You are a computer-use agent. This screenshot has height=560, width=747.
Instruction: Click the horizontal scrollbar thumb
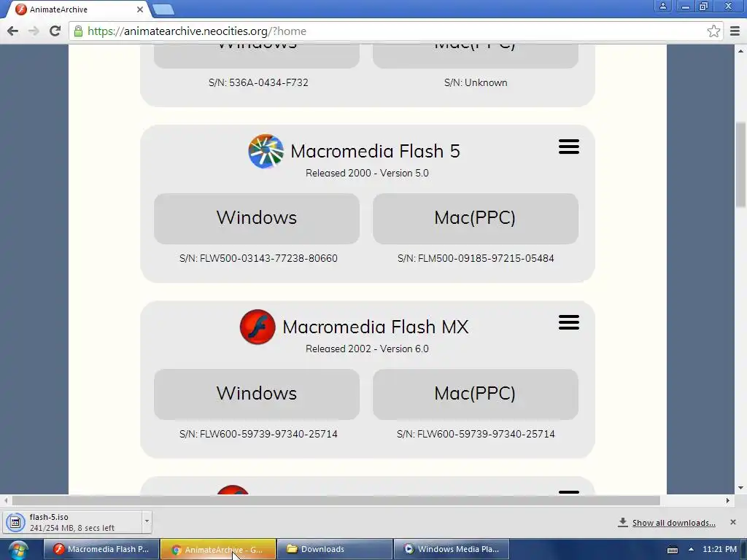[336, 500]
